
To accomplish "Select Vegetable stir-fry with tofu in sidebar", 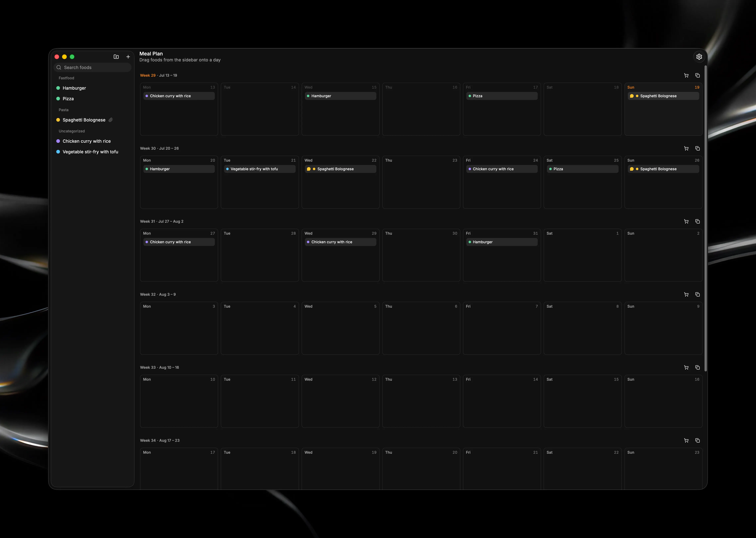I will pos(92,152).
